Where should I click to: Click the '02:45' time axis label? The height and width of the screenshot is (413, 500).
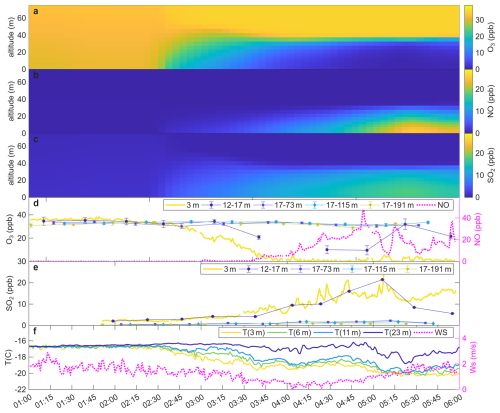coord(173,401)
